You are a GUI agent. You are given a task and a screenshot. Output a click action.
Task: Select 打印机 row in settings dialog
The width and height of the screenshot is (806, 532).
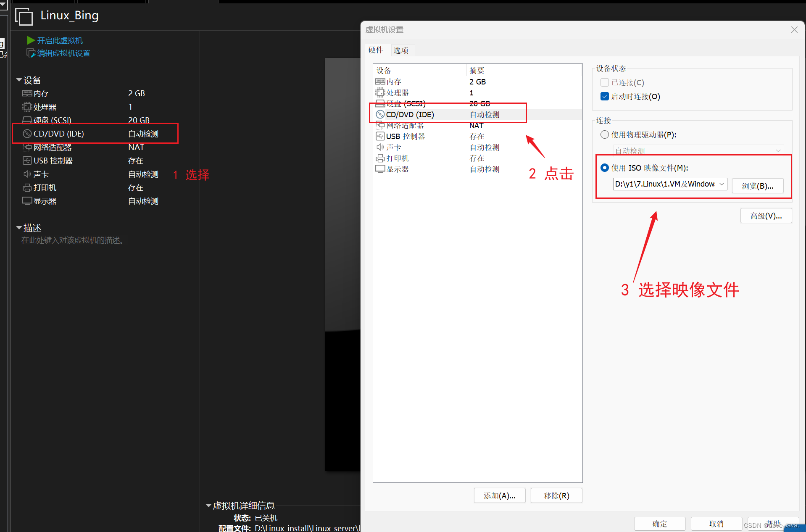[477, 158]
